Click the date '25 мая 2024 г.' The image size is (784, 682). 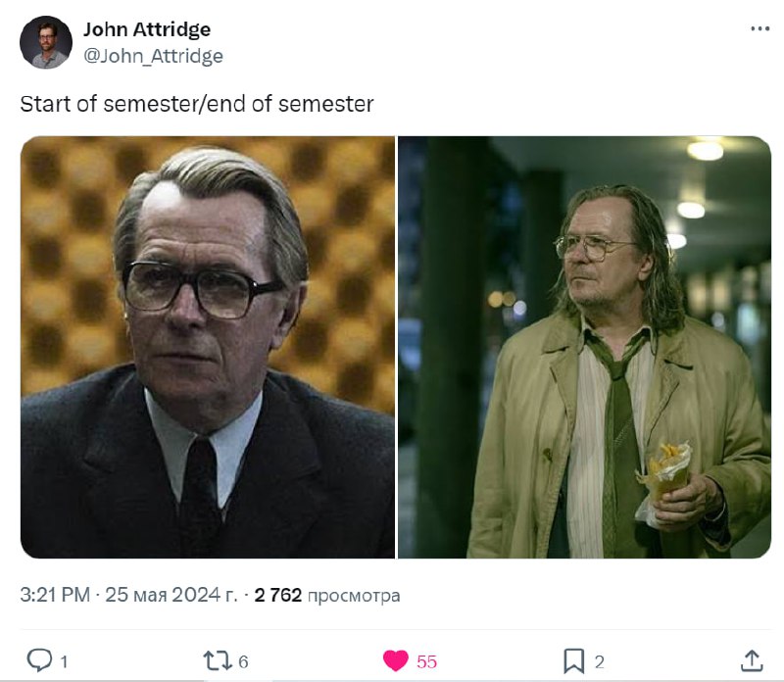(171, 595)
